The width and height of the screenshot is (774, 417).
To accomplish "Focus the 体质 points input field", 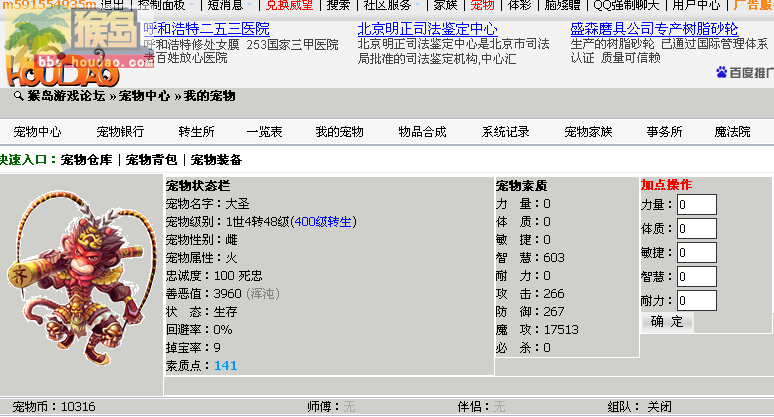I will (697, 228).
